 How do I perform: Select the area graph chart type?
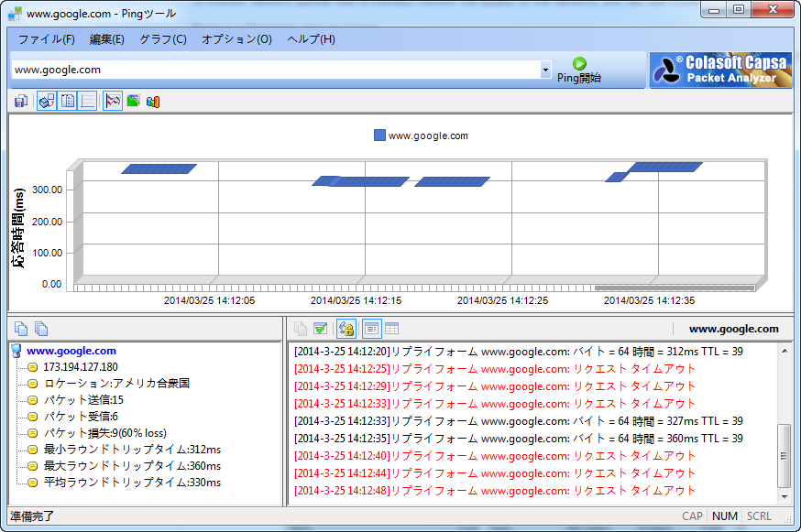133,101
